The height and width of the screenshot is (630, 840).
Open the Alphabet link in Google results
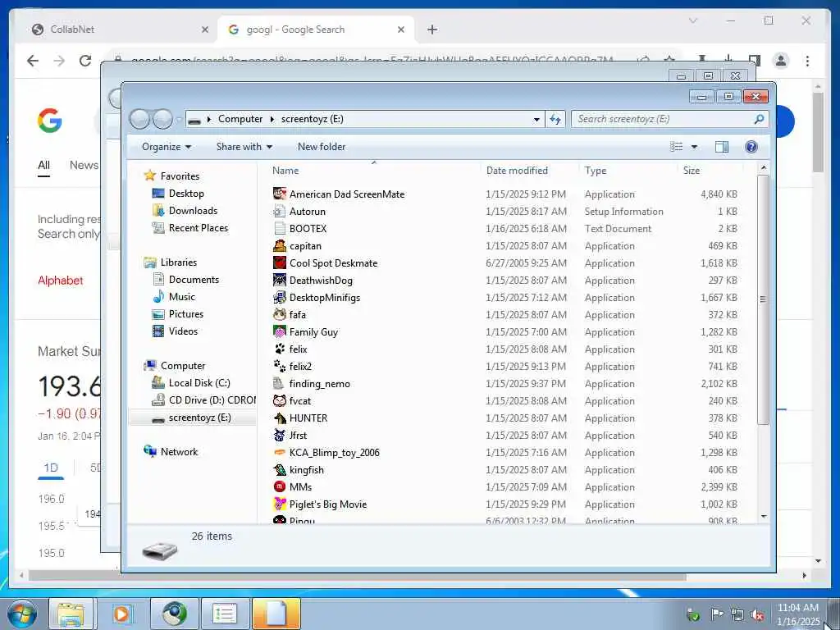click(x=60, y=281)
